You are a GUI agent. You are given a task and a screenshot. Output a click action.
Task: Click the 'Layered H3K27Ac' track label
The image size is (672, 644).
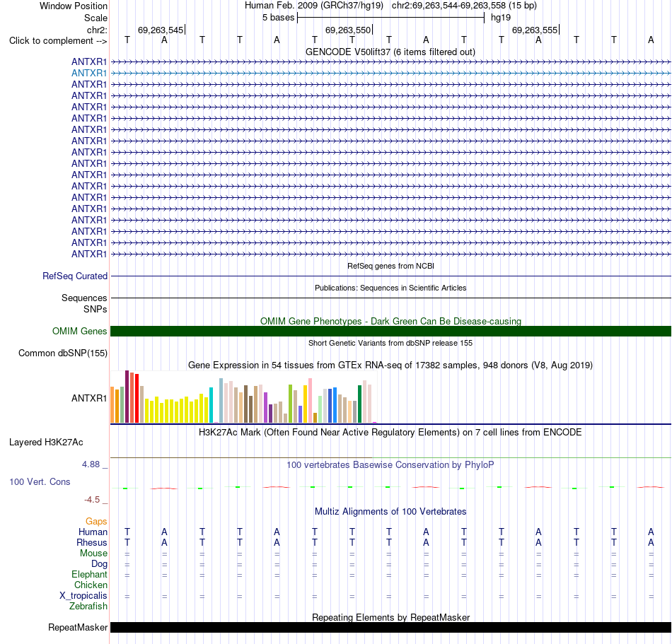click(x=46, y=443)
